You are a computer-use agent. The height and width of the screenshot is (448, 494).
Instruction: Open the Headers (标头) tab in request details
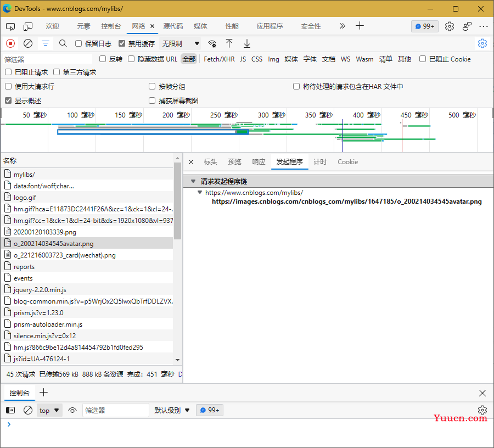tap(210, 162)
